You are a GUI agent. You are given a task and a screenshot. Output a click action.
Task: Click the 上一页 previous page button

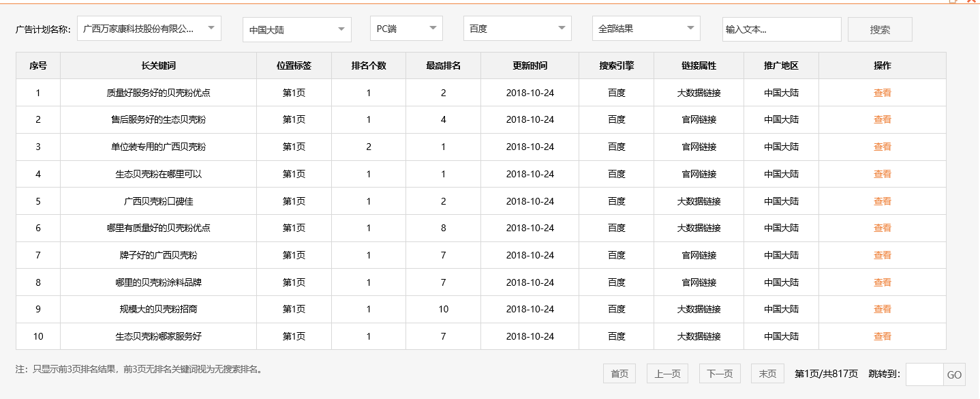[666, 373]
